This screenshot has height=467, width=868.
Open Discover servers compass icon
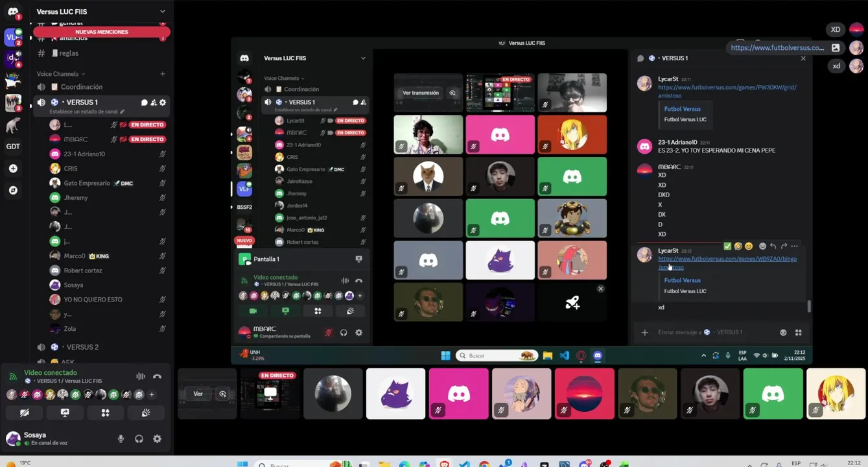[x=13, y=191]
